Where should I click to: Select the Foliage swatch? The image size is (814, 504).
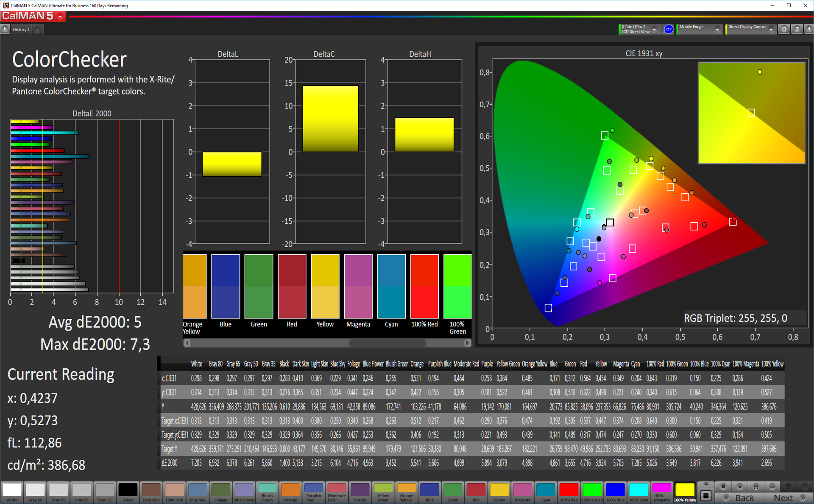220,492
